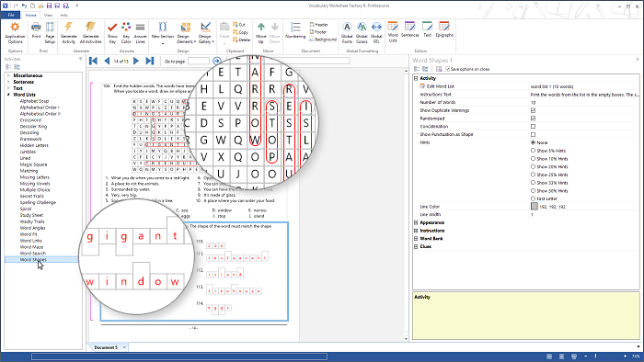
Task: Select Show 25% Hints
Action: pyautogui.click(x=533, y=175)
